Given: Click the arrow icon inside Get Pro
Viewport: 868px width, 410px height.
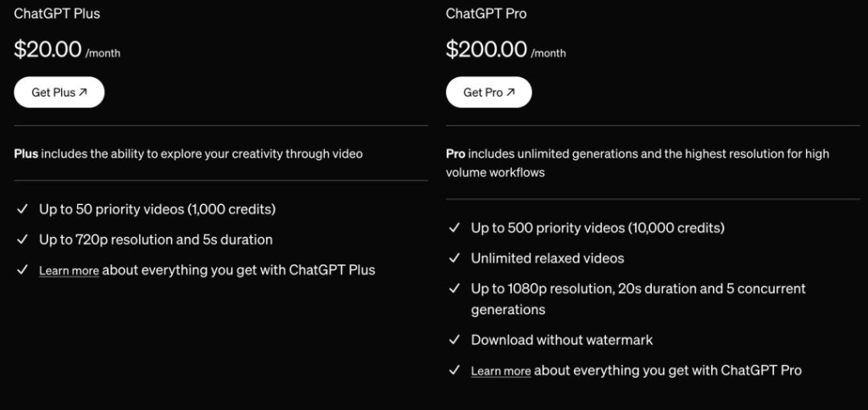Looking at the screenshot, I should 510,92.
